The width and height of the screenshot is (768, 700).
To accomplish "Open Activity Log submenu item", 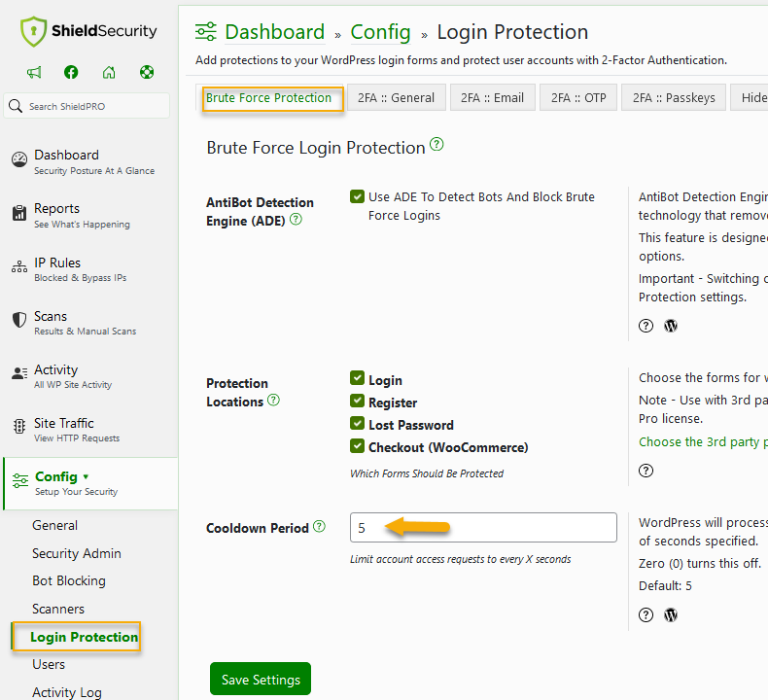I will tap(67, 692).
